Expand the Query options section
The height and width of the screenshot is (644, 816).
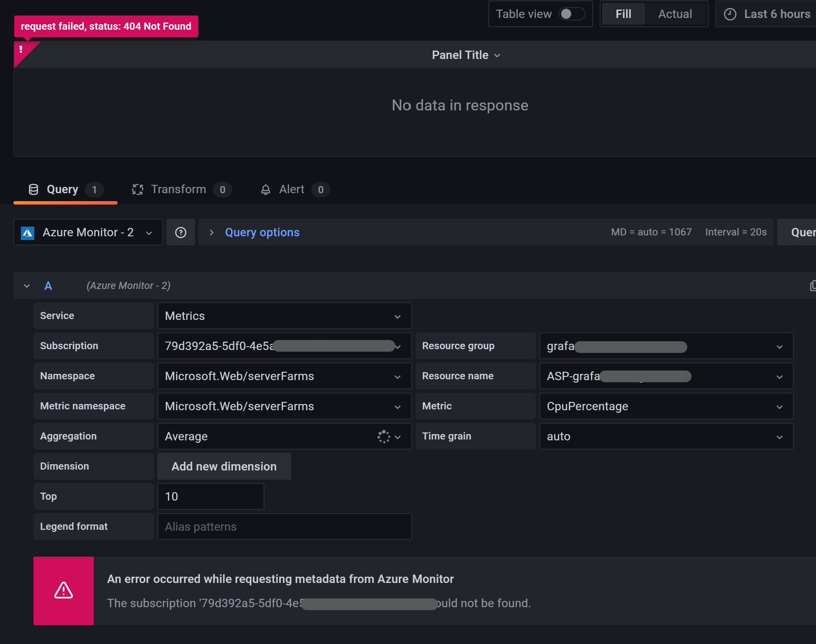[x=262, y=232]
